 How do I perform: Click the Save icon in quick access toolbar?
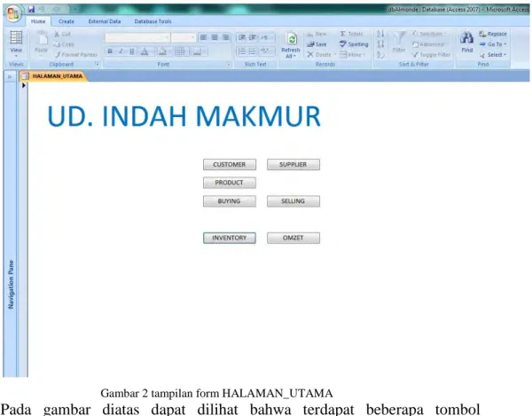point(32,9)
